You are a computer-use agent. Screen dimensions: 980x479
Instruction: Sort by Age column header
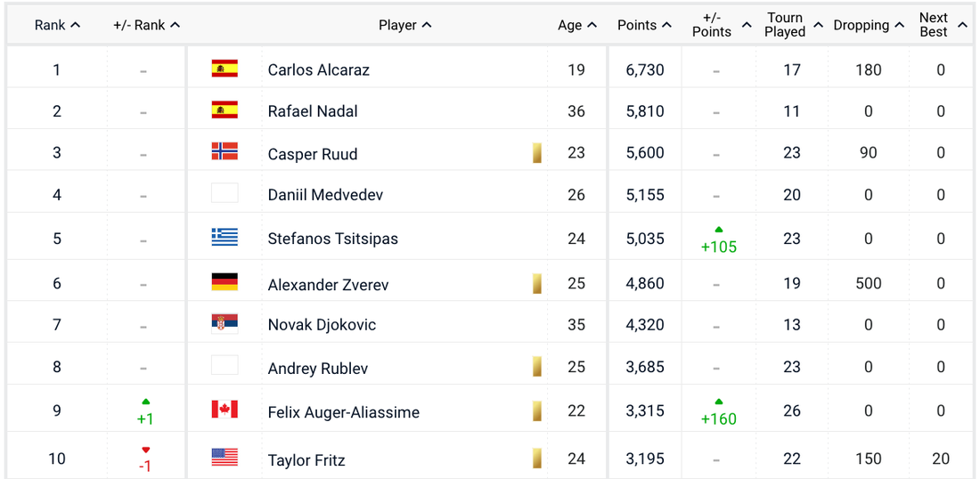(576, 25)
